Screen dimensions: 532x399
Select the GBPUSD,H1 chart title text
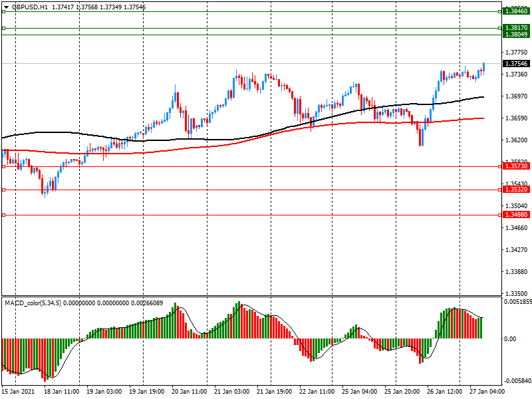[x=30, y=7]
